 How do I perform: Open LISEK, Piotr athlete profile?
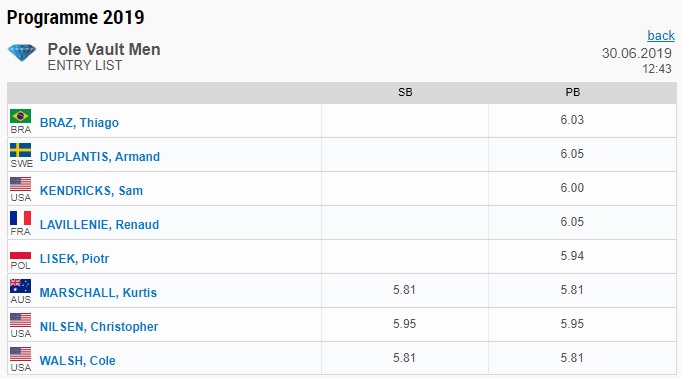74,258
